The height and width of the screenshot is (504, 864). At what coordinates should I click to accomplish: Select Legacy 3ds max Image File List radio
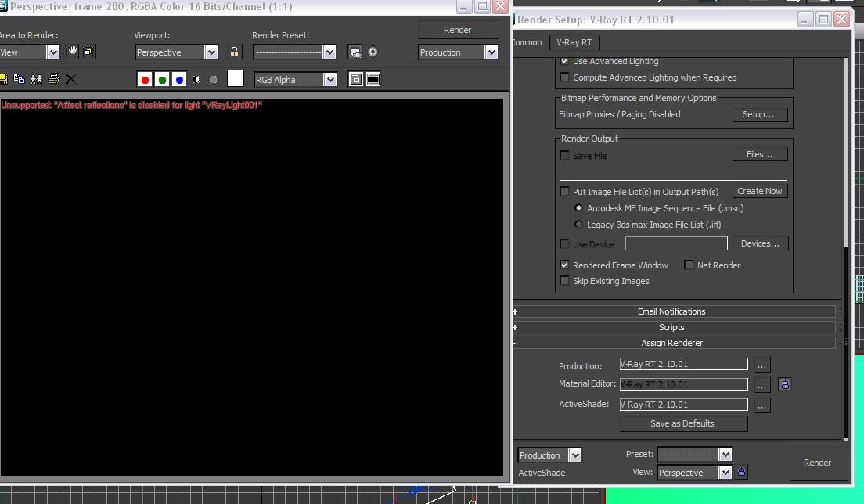[x=578, y=224]
